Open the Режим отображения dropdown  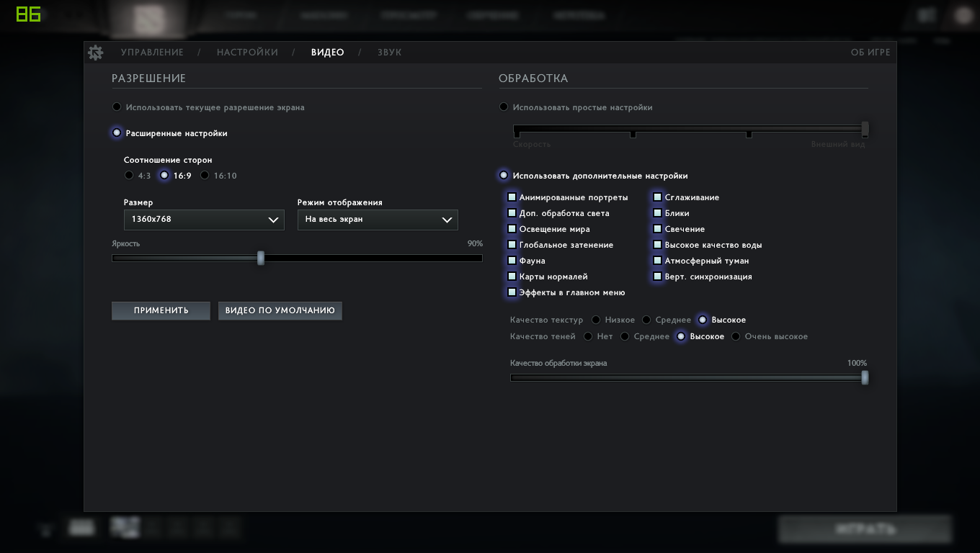click(x=378, y=220)
